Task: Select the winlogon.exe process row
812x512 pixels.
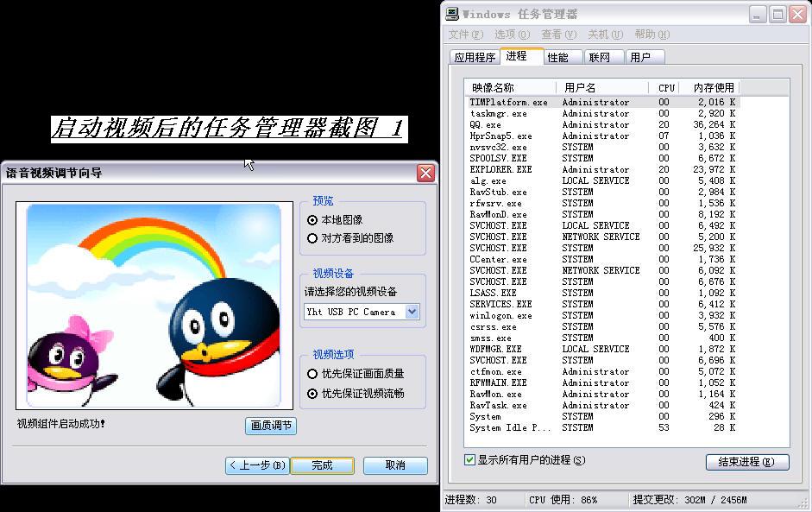Action: 603,316
